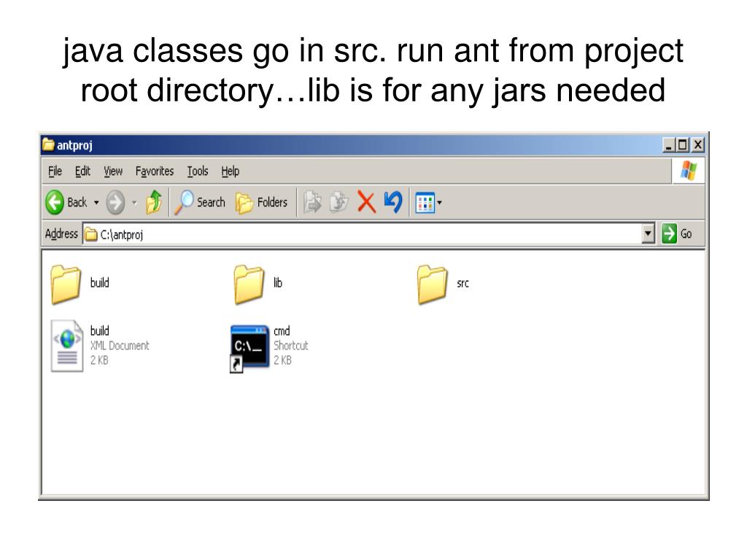Screen dimensions: 747x560
Task: Select the lib folder icon
Action: [249, 284]
